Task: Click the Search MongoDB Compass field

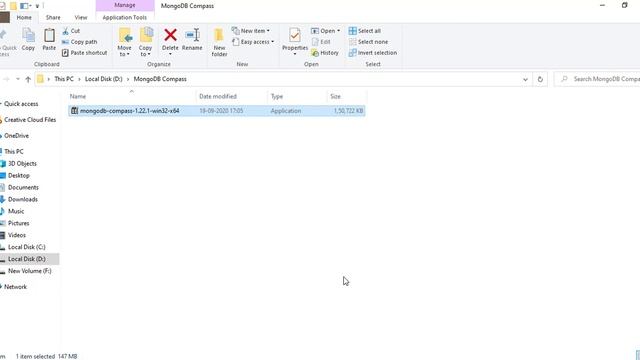Action: [597, 79]
